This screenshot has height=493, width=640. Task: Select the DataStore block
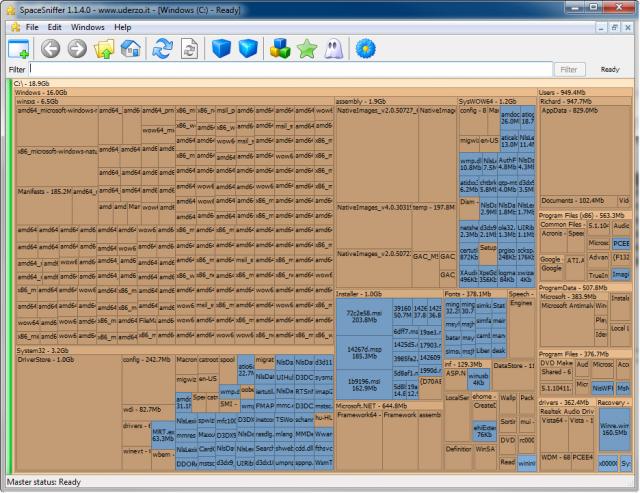(514, 375)
